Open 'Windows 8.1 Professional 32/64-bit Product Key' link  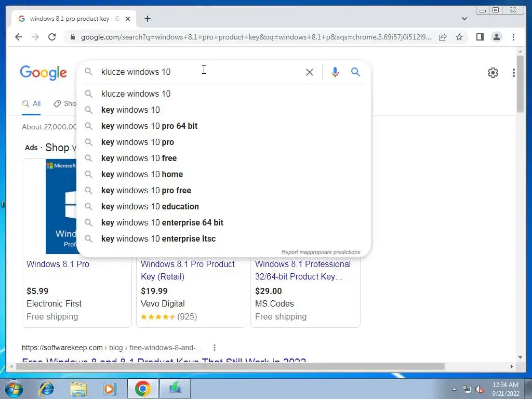coord(303,270)
